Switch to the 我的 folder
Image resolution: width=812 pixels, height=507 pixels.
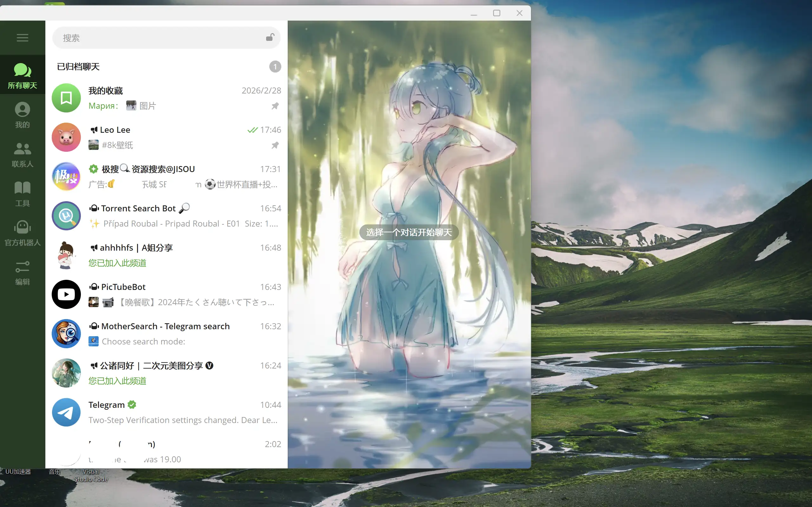pyautogui.click(x=23, y=115)
